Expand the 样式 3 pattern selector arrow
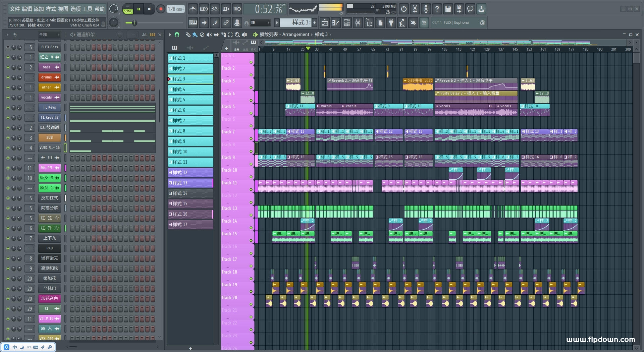Screen dimensions: 644x352 tap(277, 23)
